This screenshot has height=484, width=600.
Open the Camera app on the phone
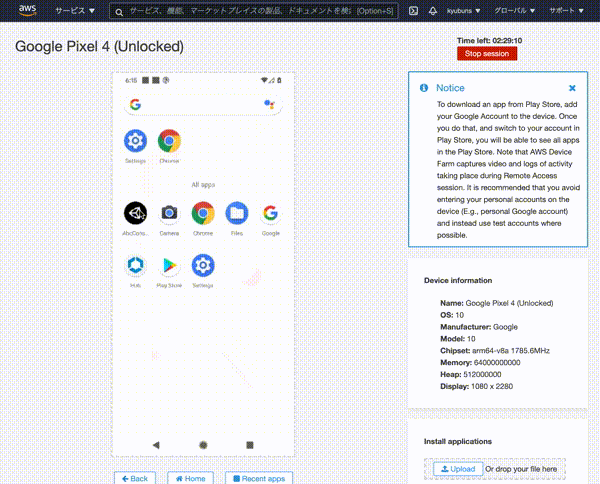tap(169, 213)
